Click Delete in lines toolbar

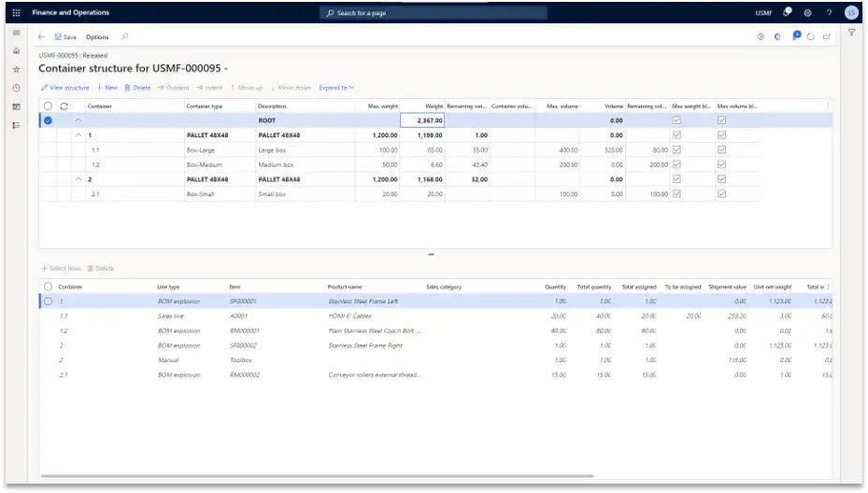tap(101, 268)
